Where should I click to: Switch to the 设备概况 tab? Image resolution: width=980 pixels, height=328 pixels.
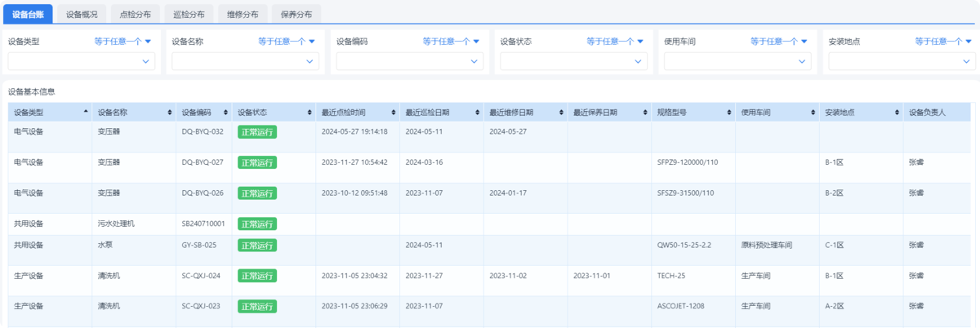[x=82, y=14]
